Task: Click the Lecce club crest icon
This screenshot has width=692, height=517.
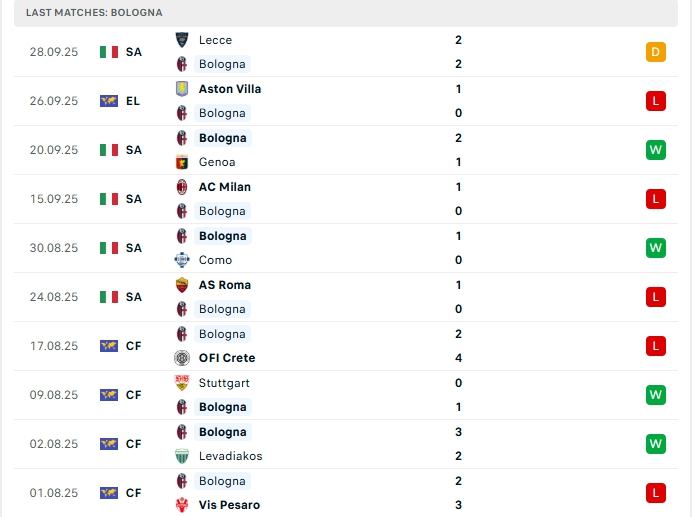Action: [182, 40]
